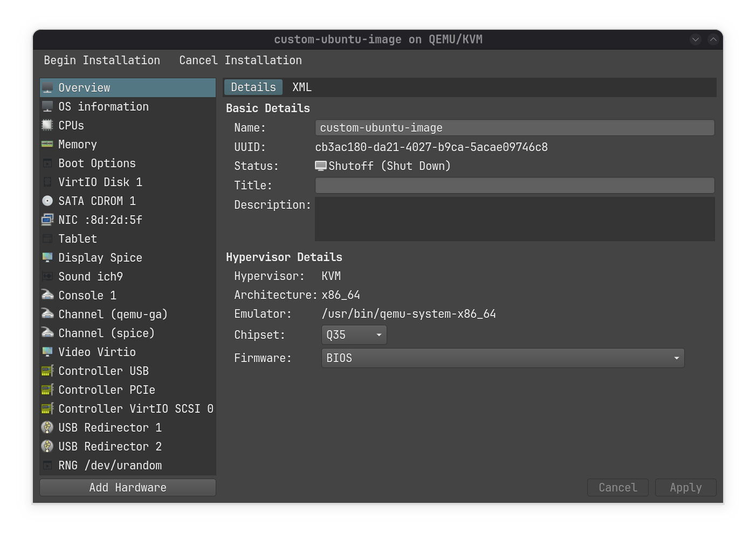The height and width of the screenshot is (539, 756).
Task: Select the Overview row label
Action: (84, 88)
